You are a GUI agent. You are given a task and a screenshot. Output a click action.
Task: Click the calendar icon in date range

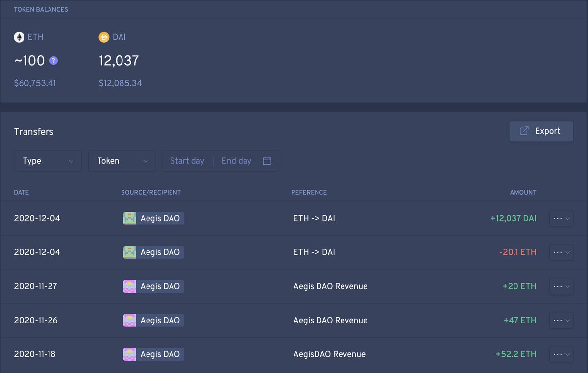pyautogui.click(x=267, y=161)
